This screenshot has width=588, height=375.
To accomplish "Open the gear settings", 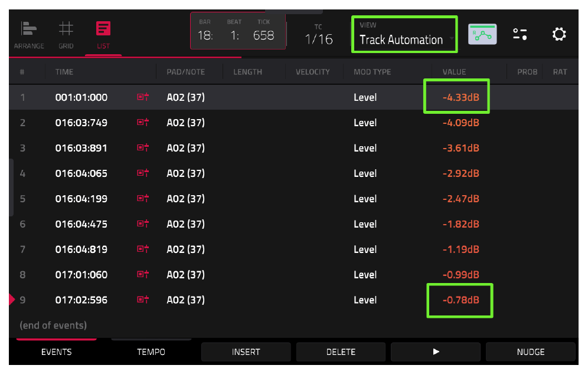I will pyautogui.click(x=558, y=34).
